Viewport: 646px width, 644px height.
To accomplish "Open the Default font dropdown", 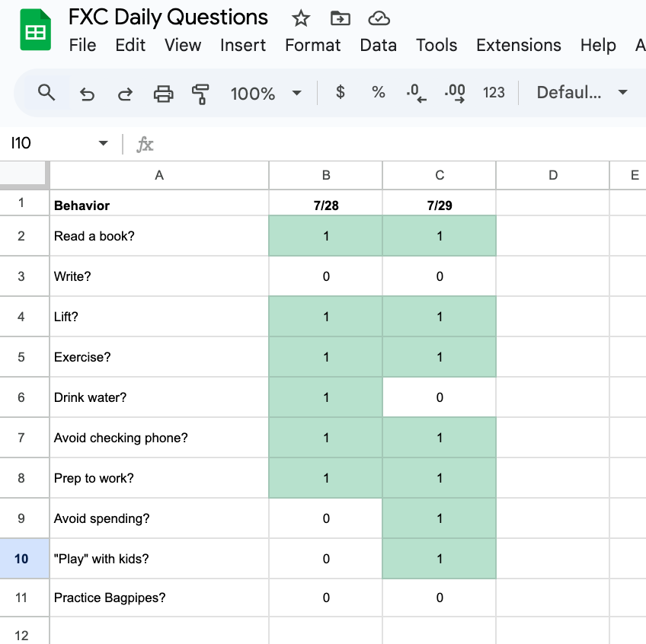I will point(582,93).
